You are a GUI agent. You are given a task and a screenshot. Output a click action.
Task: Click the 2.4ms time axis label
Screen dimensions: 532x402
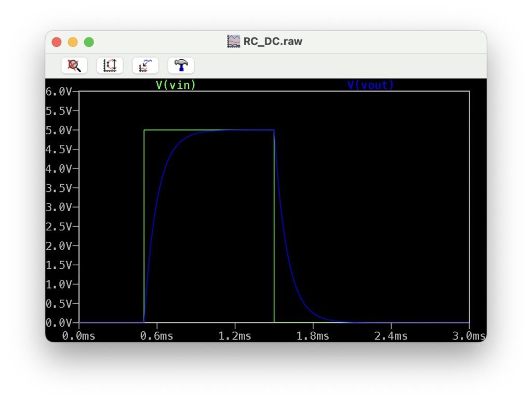click(391, 336)
